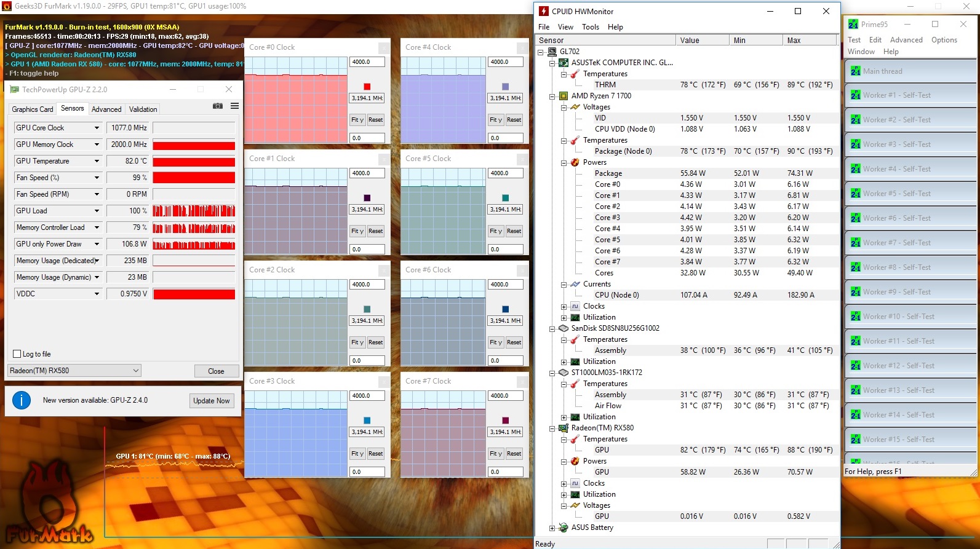The height and width of the screenshot is (549, 980).
Task: Click the CPU Voltages icon in HWMonitor
Action: coord(575,107)
